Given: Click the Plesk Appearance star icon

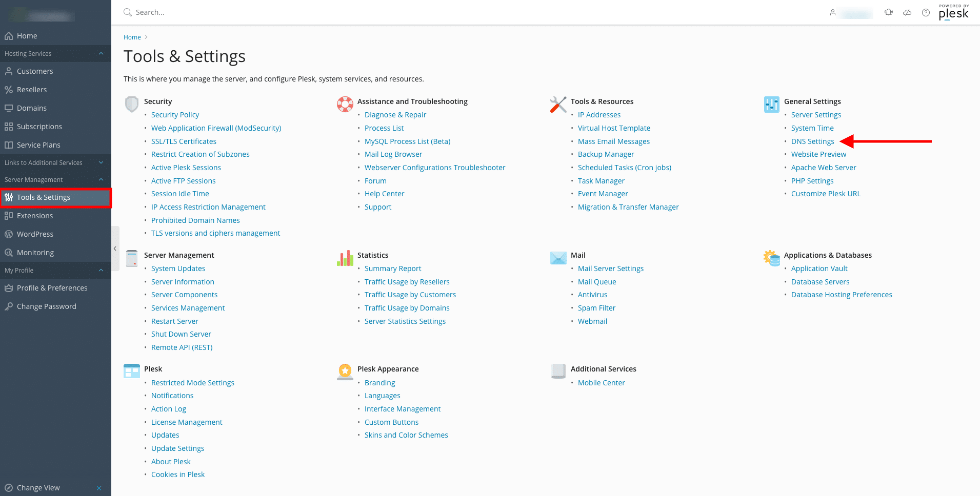Looking at the screenshot, I should click(345, 371).
